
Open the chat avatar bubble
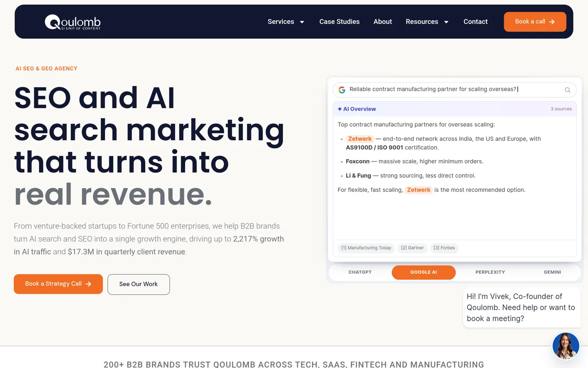565,346
